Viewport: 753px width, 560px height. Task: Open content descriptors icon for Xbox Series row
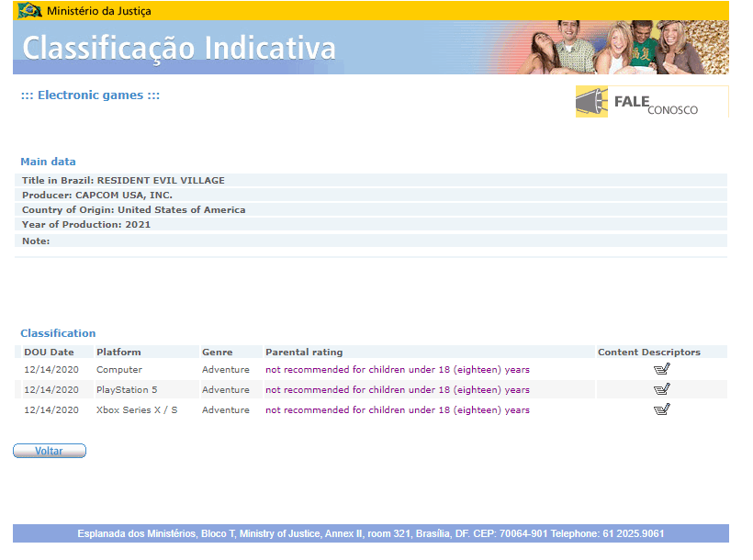[661, 409]
